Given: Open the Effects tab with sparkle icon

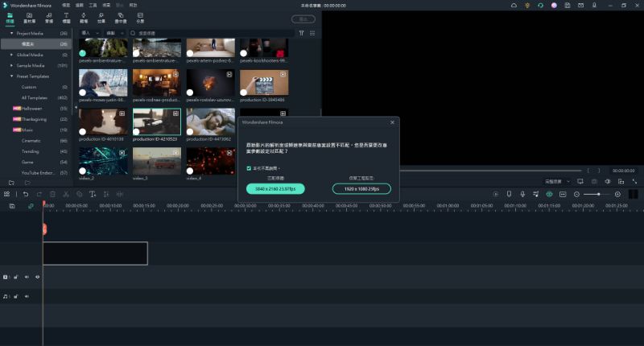Looking at the screenshot, I should tap(101, 18).
